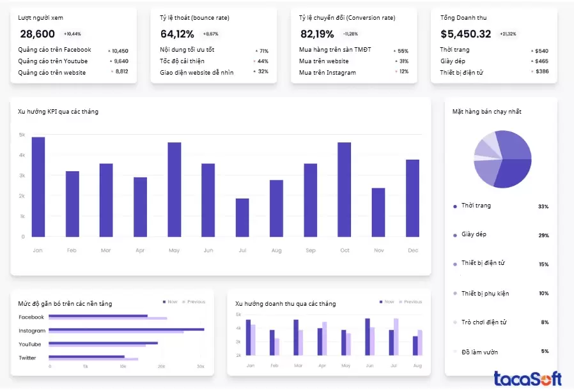
Task: Click the Jul bar in KPI trend chart
Action: 242,218
